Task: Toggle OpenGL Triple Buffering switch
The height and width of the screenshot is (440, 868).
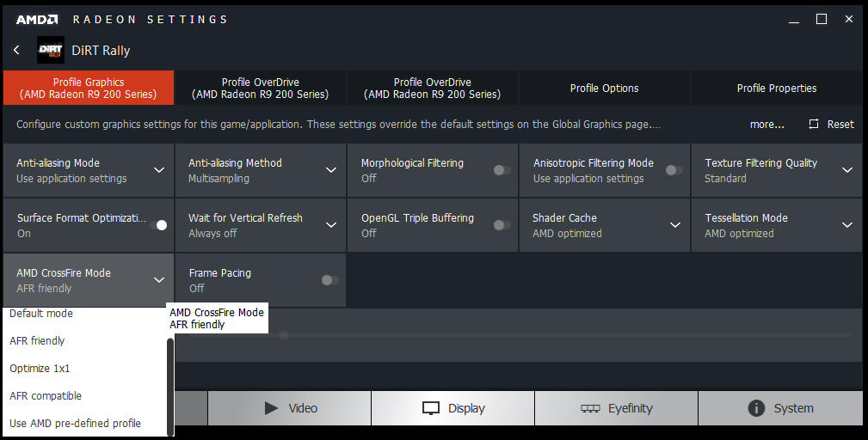Action: 502,225
